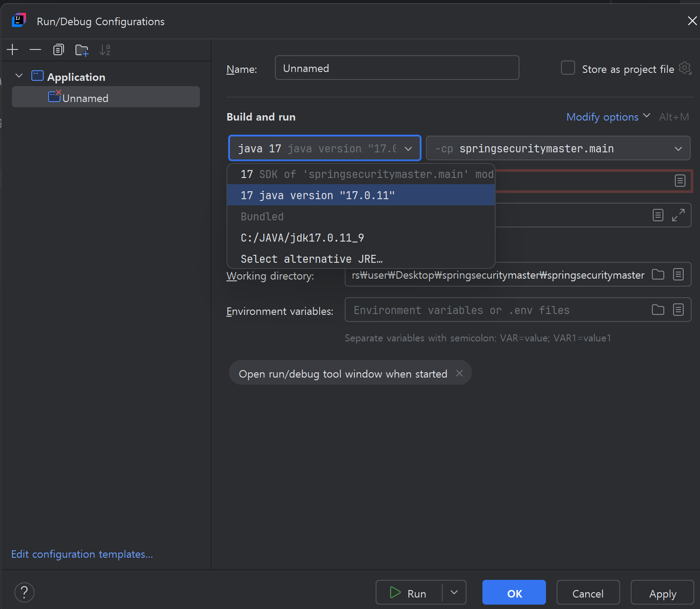This screenshot has width=700, height=609.
Task: Enable Store as project file checkbox
Action: pyautogui.click(x=568, y=68)
